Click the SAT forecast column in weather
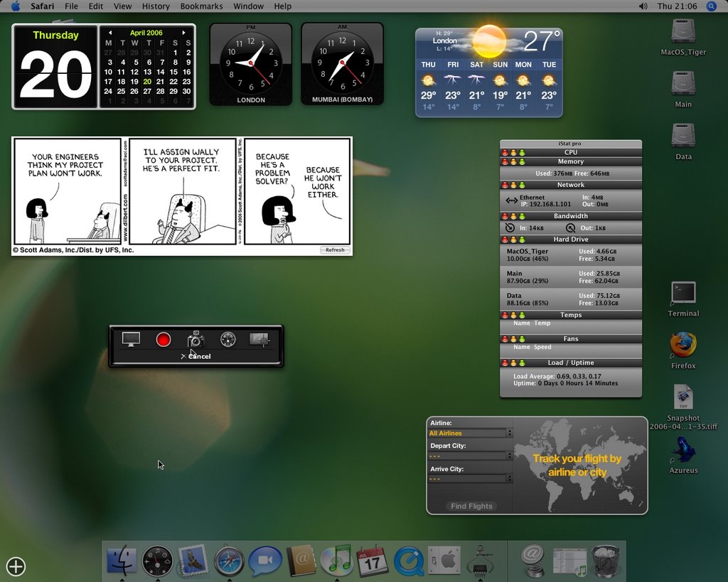Image resolution: width=728 pixels, height=582 pixels. 477,86
